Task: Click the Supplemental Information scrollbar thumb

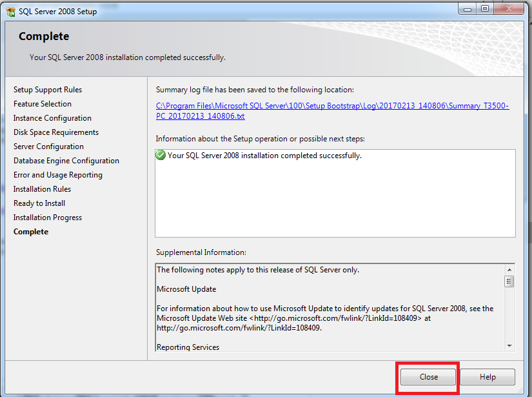Action: pos(509,281)
